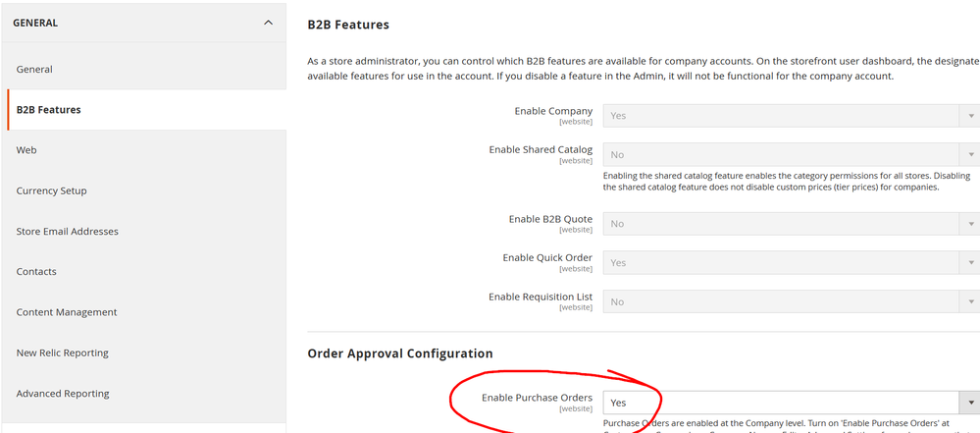The height and width of the screenshot is (433, 980).
Task: Click the Enable Purchase Orders dropdown arrow
Action: pos(972,403)
